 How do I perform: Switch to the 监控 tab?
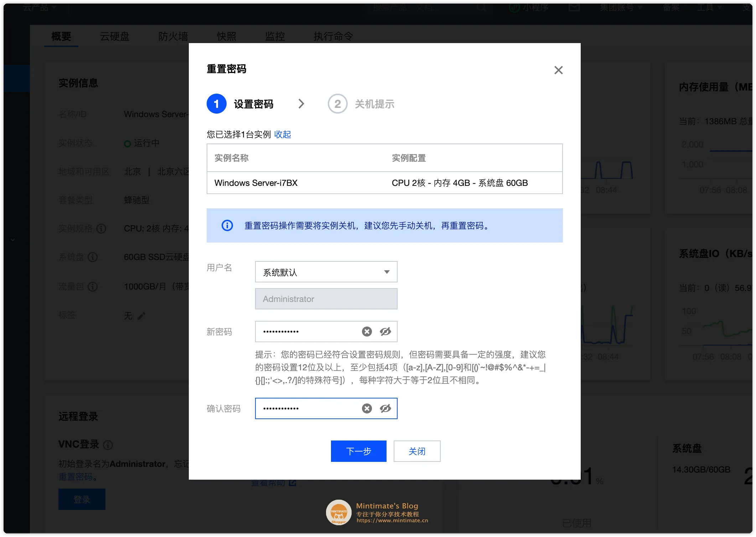[274, 36]
